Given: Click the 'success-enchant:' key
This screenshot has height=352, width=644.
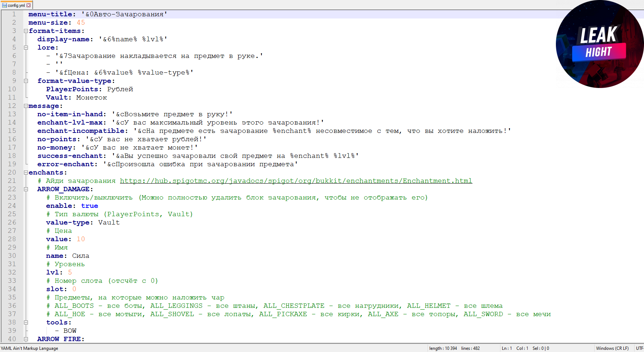Looking at the screenshot, I should (x=72, y=156).
